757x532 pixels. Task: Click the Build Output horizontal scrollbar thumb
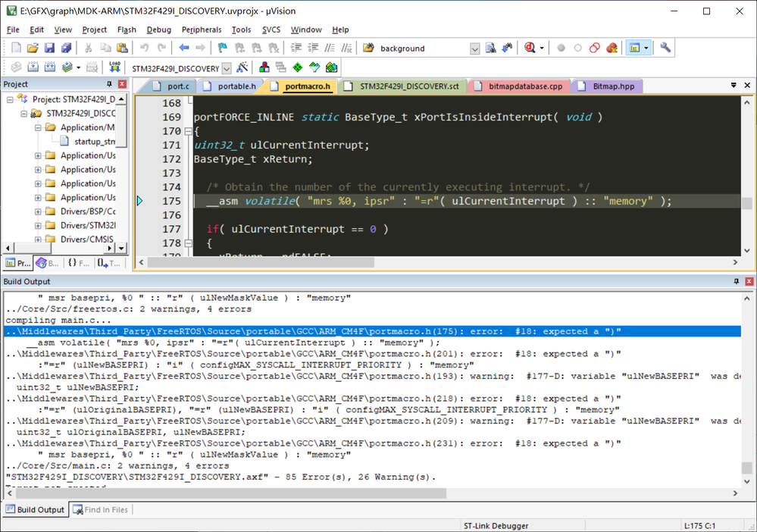point(231,493)
